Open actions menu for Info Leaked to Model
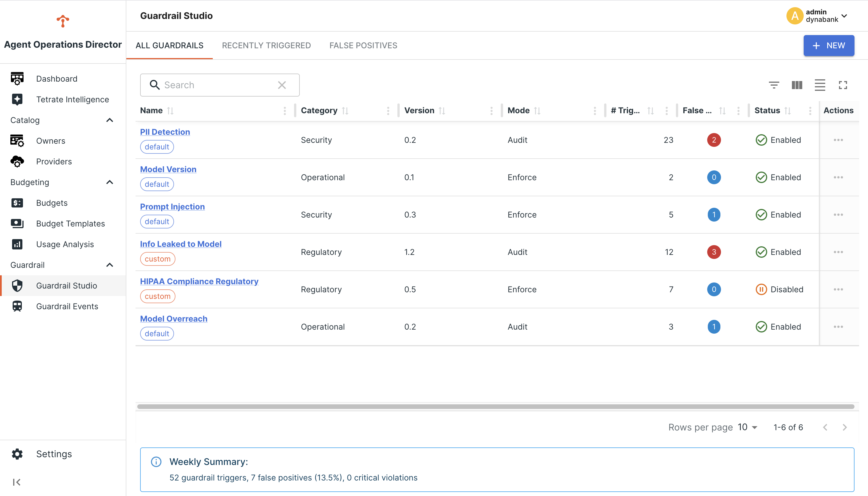This screenshot has height=496, width=868. (838, 252)
